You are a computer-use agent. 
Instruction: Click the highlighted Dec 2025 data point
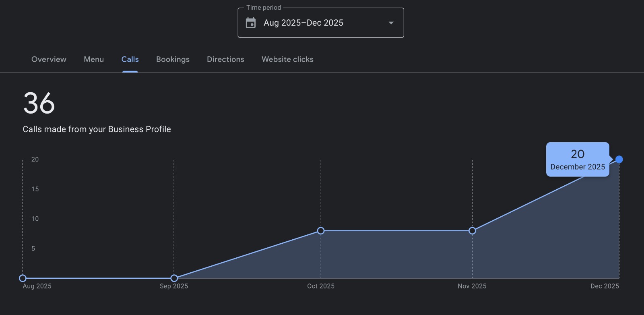[619, 160]
